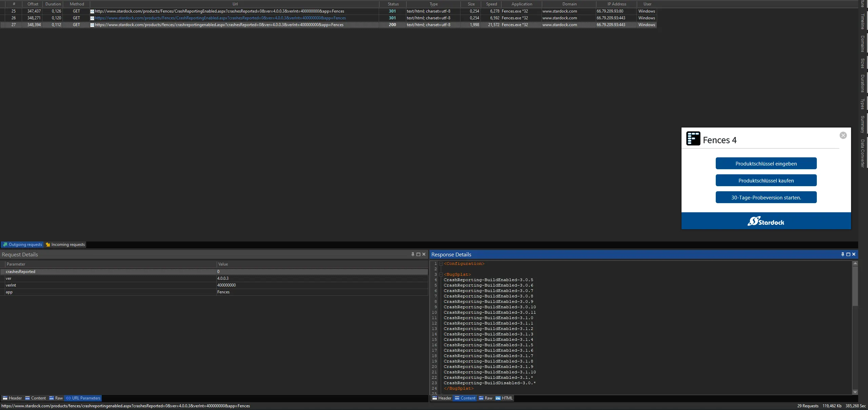Click page icon of request row 26

[92, 18]
